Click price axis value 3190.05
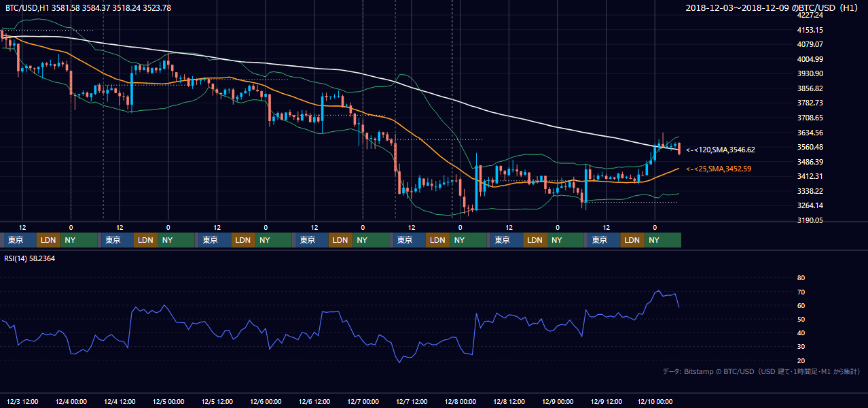This screenshot has width=868, height=408. [810, 220]
